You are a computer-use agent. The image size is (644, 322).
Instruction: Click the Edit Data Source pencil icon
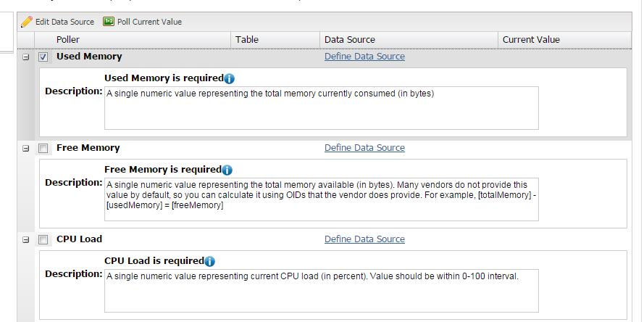(27, 22)
